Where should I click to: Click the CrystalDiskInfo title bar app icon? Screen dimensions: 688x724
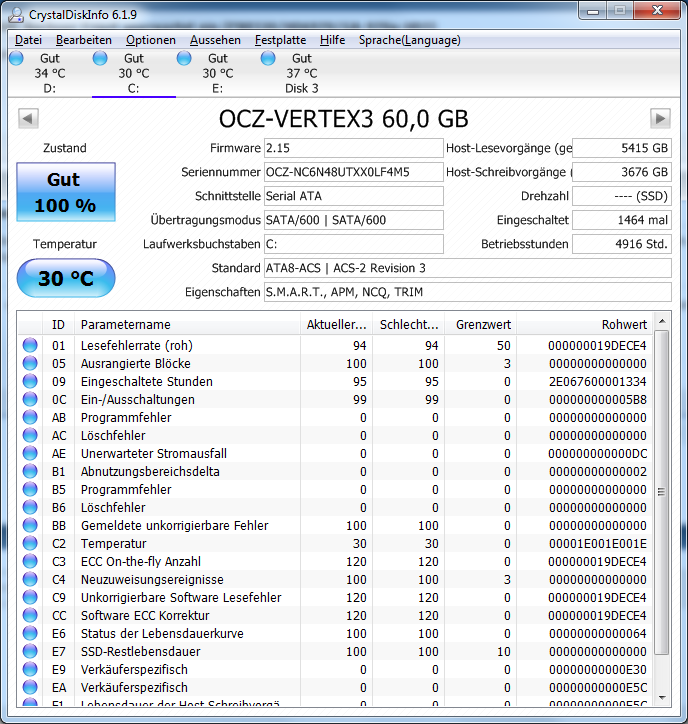tap(16, 15)
